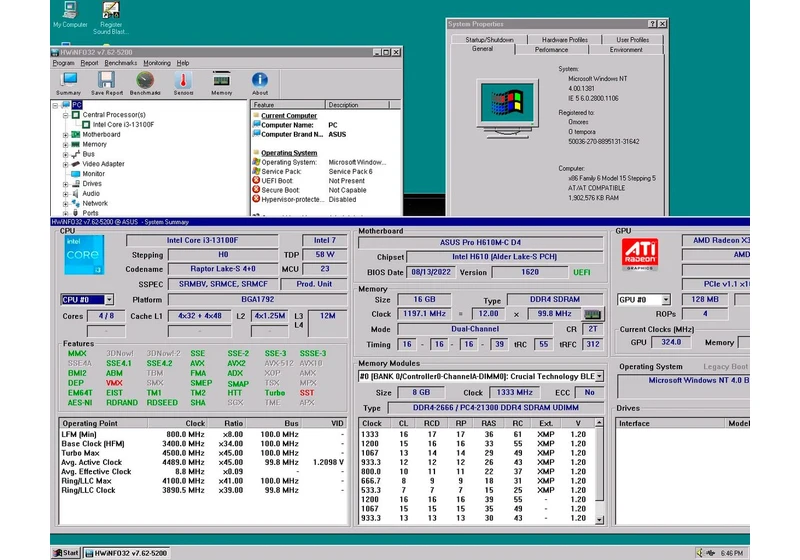Open the Benchmarks menu

point(120,63)
